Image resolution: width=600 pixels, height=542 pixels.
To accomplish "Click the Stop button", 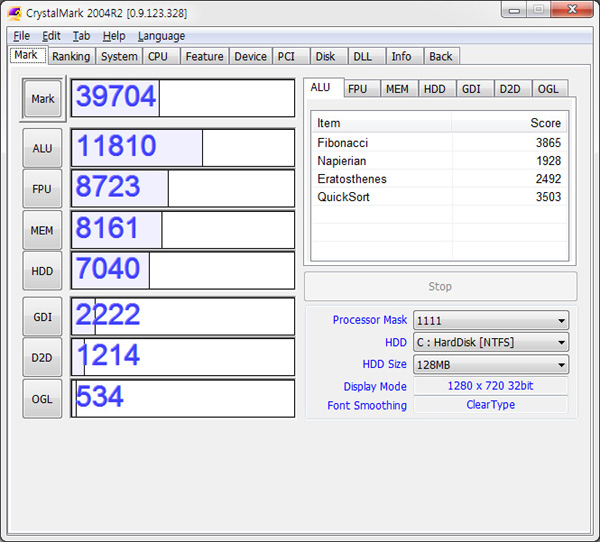I will (x=440, y=286).
